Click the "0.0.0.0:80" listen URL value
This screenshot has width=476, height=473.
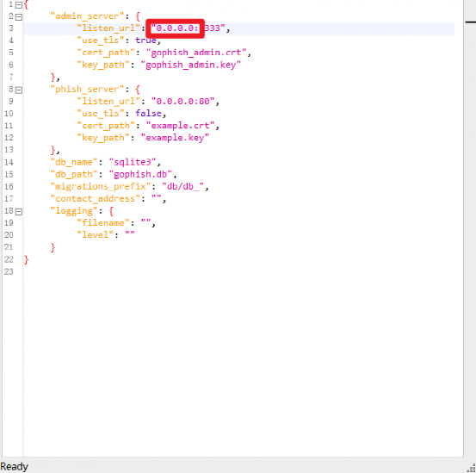pyautogui.click(x=182, y=101)
